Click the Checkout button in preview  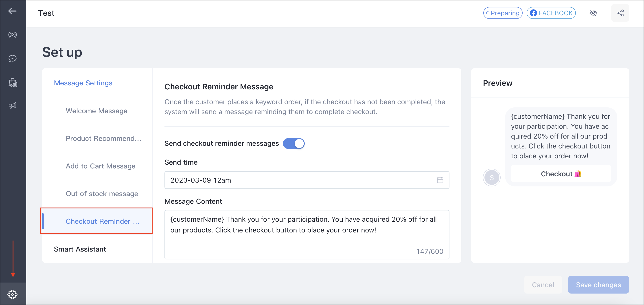(x=561, y=174)
